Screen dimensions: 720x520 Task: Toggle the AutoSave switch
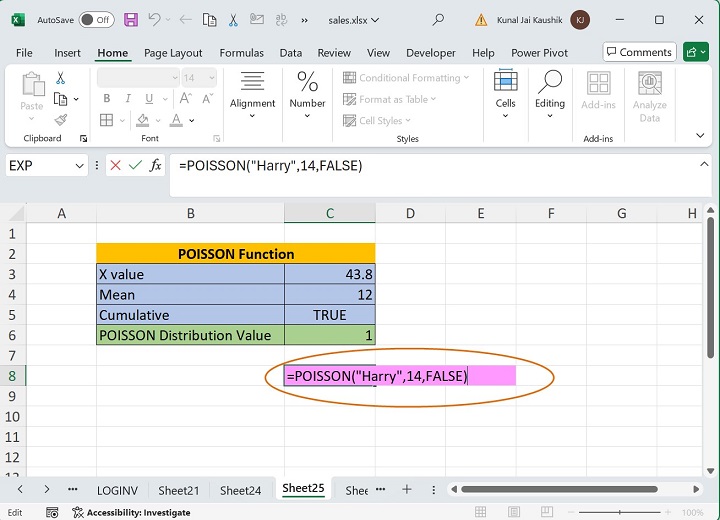96,20
